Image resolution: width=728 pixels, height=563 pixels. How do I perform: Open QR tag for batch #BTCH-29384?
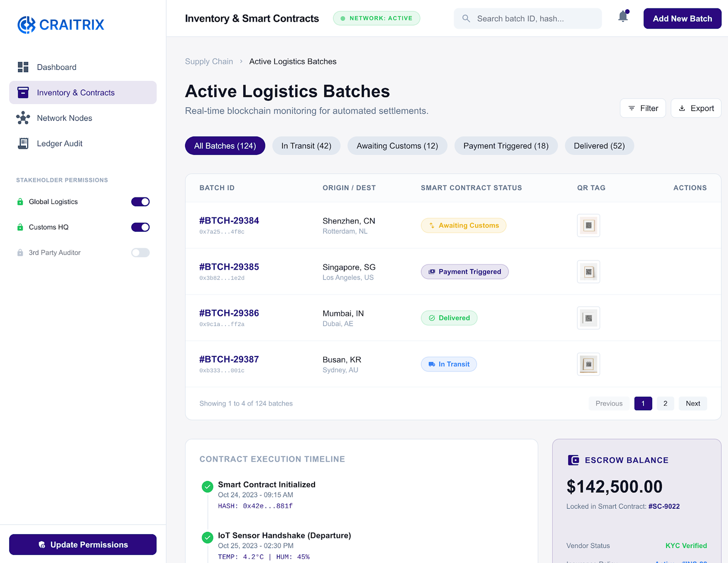pos(588,225)
